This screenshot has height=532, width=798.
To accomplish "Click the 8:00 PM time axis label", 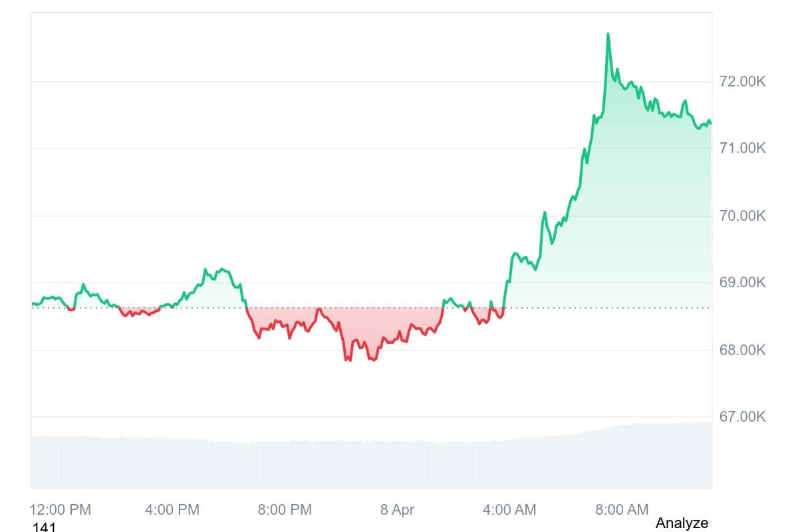I will [x=284, y=510].
